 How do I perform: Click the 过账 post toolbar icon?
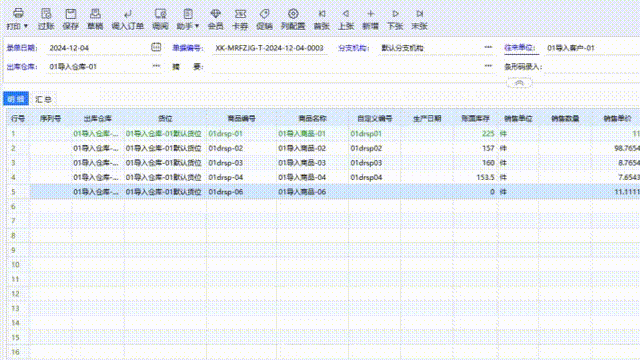(46, 19)
